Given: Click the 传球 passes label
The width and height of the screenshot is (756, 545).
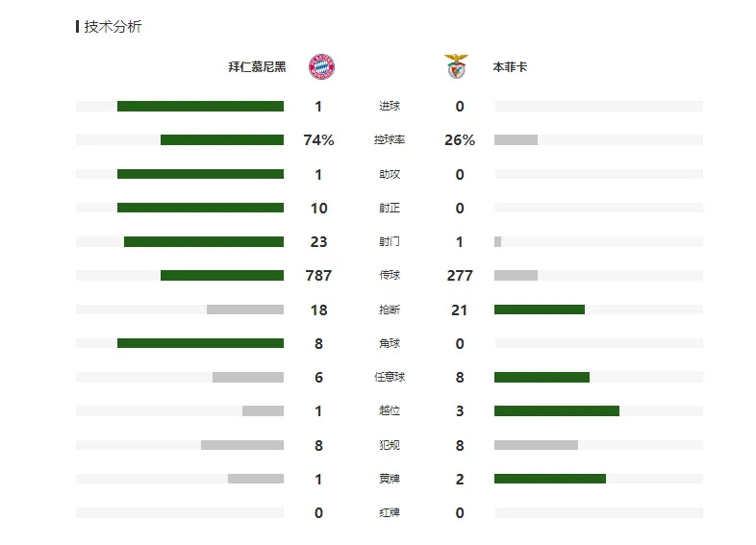Looking at the screenshot, I should [390, 275].
